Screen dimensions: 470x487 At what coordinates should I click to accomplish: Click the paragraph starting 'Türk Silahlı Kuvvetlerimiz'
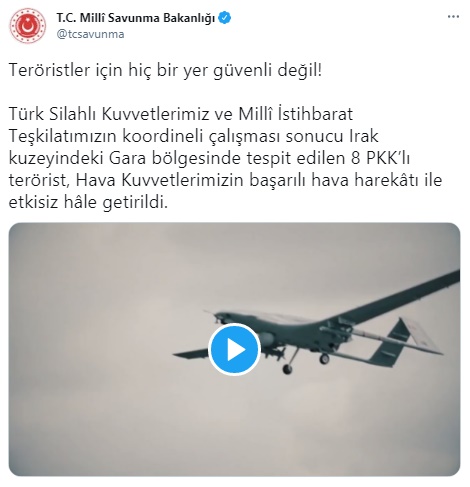click(226, 158)
